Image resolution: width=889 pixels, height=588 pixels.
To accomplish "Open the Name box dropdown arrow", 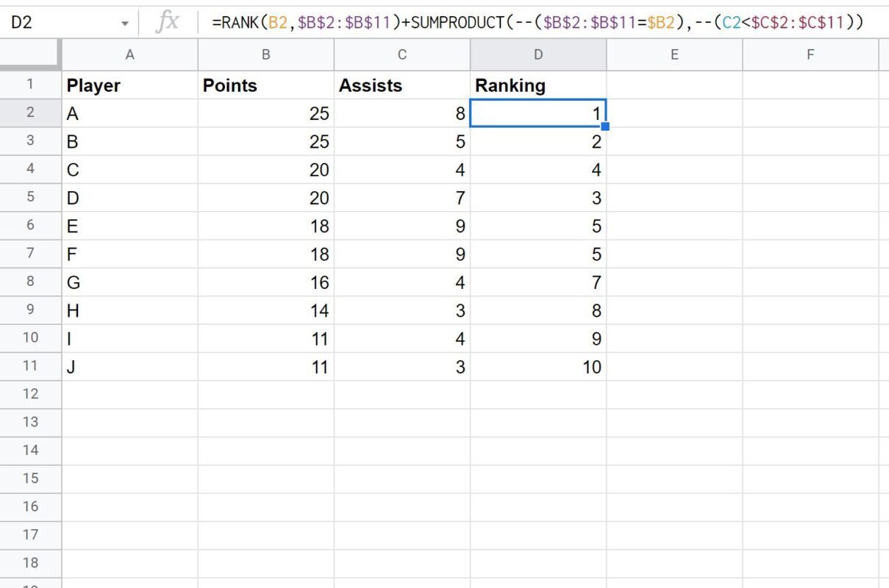I will pos(125,24).
